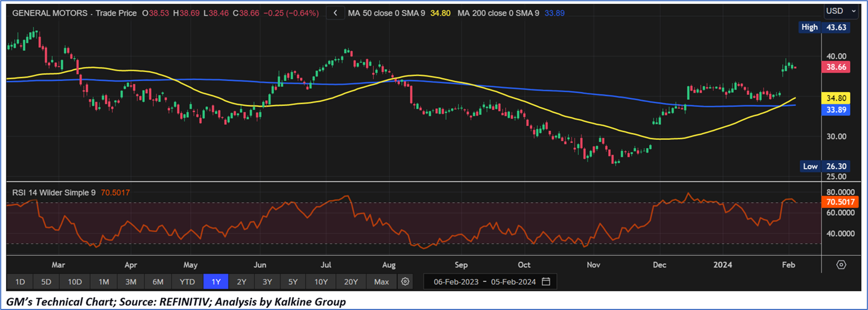Switch to 2Y timeframe
The width and height of the screenshot is (868, 310).
pos(241,281)
